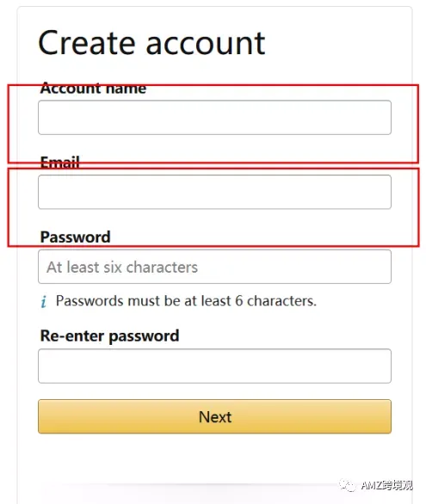426x504 pixels.
Task: Click the yellow Next button
Action: 214,416
